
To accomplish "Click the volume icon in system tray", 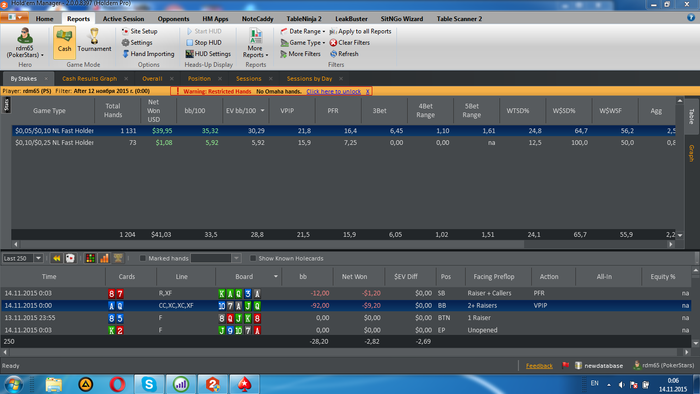I will pos(621,384).
